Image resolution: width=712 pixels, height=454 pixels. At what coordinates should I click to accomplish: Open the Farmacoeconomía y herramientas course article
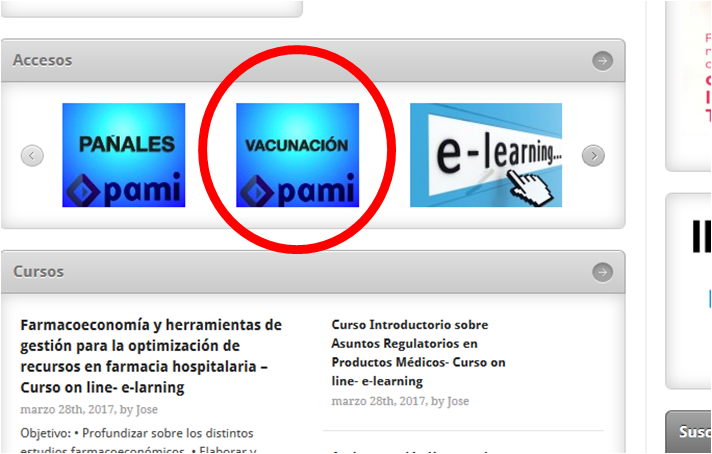click(151, 356)
